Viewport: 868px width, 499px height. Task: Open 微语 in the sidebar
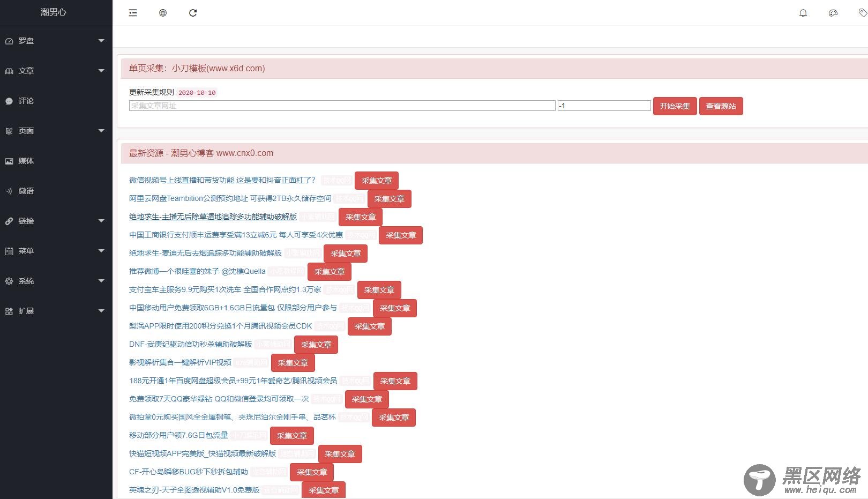coord(26,191)
